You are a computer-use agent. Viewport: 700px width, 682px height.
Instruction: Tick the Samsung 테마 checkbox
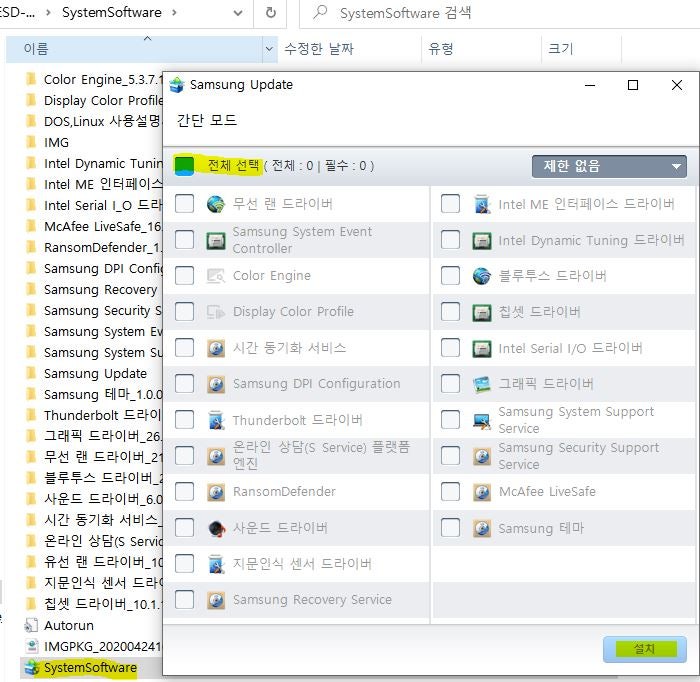click(x=450, y=528)
